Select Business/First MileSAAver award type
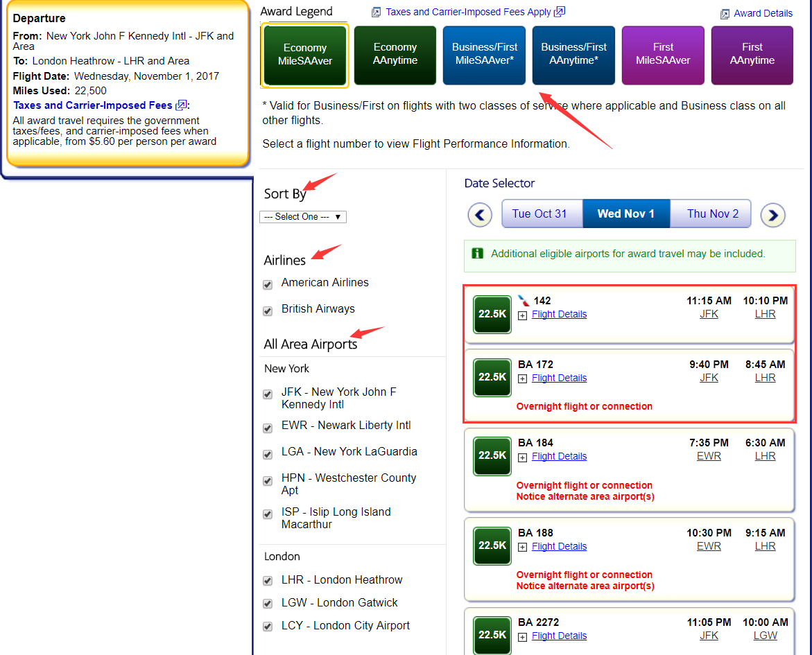812x655 pixels. (x=484, y=55)
